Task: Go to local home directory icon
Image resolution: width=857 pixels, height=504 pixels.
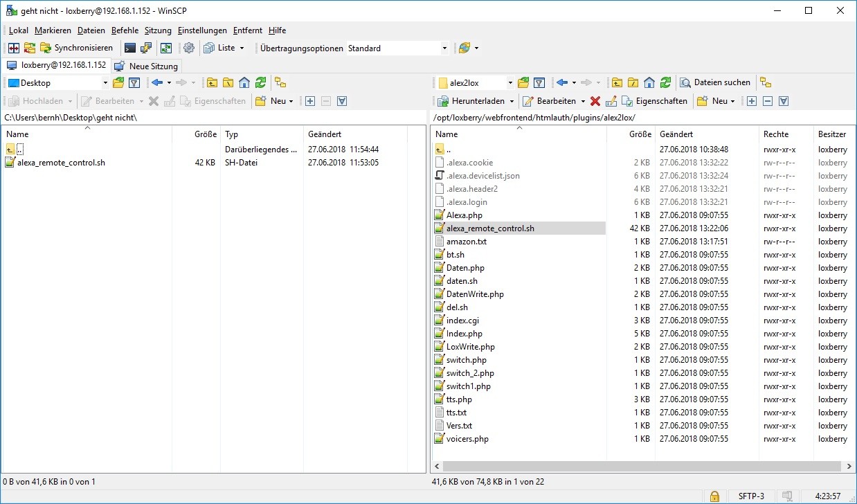Action: click(x=244, y=82)
